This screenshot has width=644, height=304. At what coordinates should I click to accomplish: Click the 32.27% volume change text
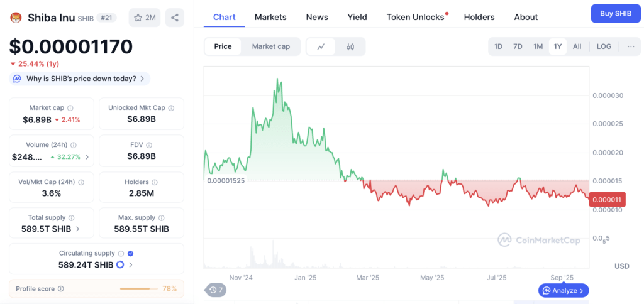[69, 157]
